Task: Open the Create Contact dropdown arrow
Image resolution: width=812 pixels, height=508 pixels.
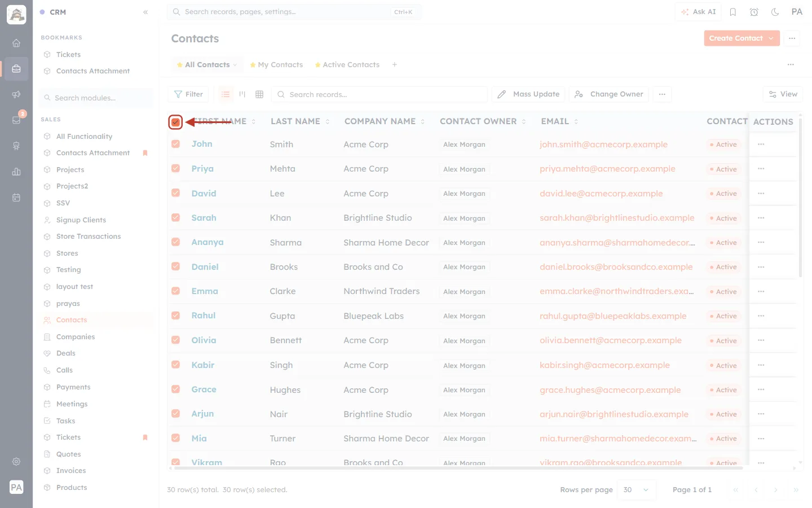Action: (x=771, y=38)
